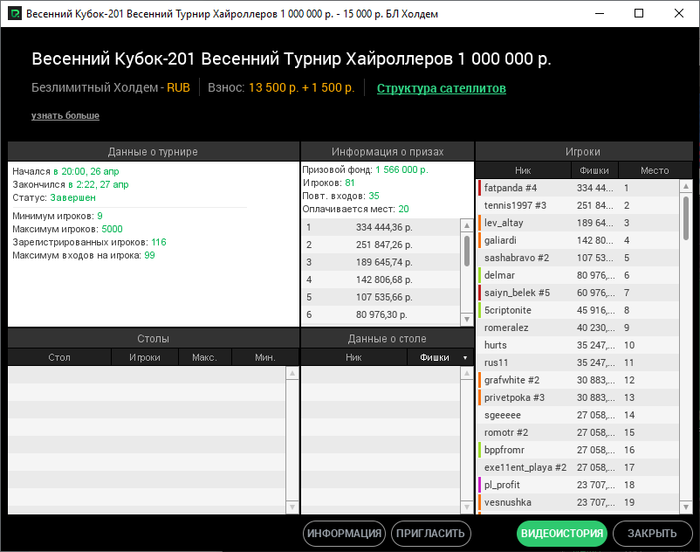Click the Стол column header
700x552 pixels.
coord(59,357)
